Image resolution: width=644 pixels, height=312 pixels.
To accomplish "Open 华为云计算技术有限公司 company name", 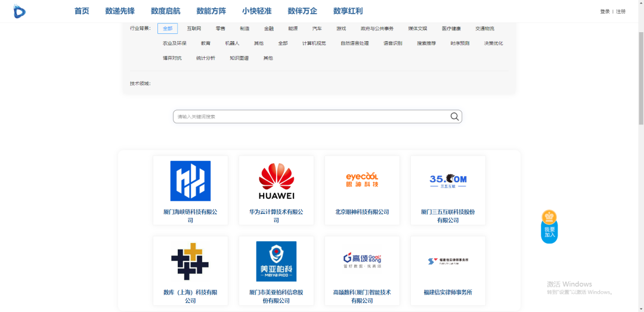I will [277, 216].
